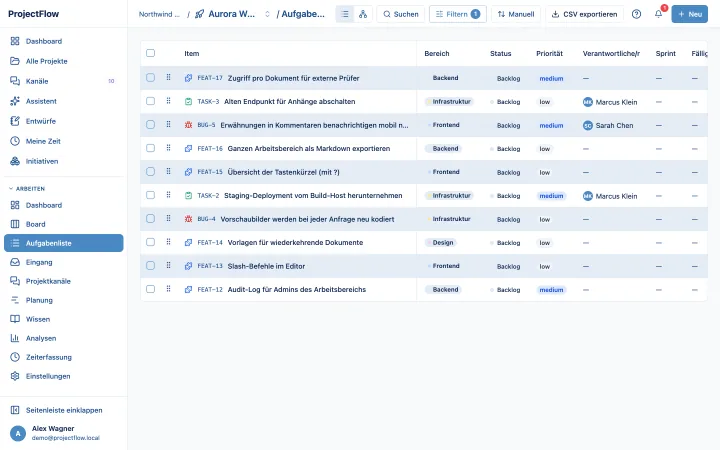This screenshot has width=720, height=450.
Task: Open the Northwind breadcrumb link
Action: coord(159,14)
